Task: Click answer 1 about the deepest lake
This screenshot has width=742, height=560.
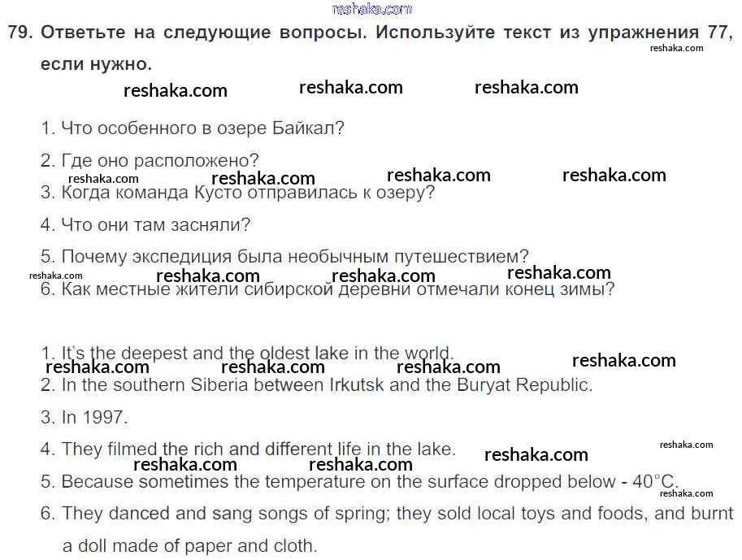Action: click(248, 354)
